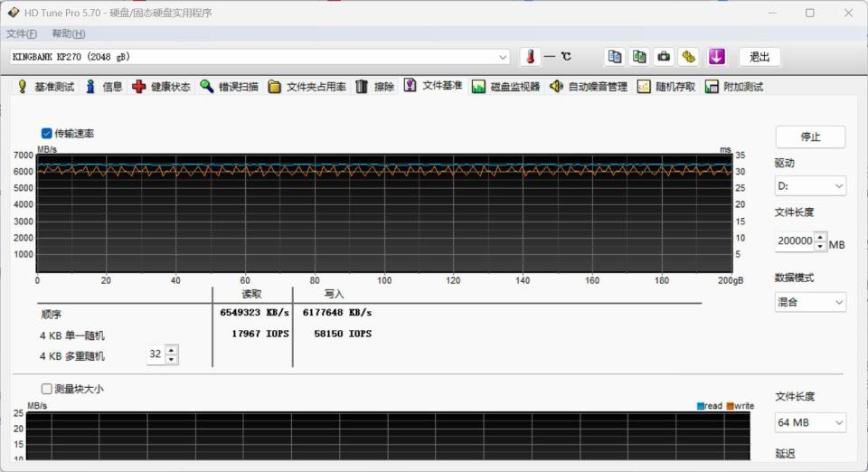Image resolution: width=868 pixels, height=472 pixels.
Task: Click the copy text to clipboard icon
Action: (615, 57)
